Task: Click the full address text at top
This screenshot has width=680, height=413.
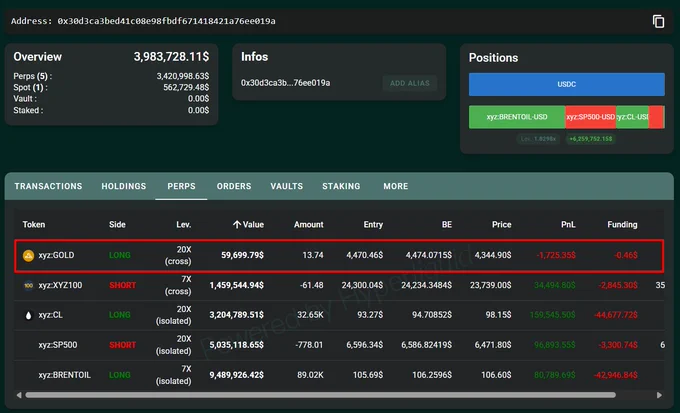Action: point(167,21)
